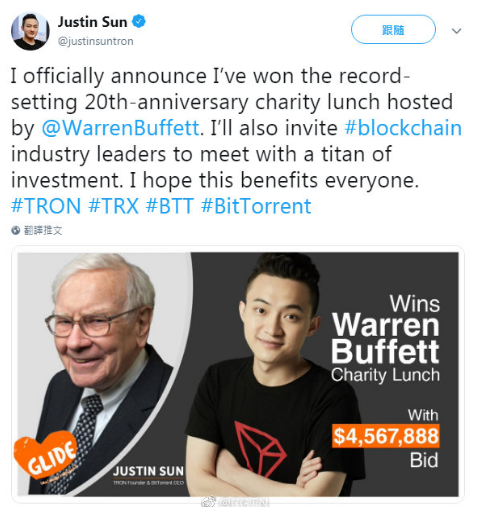Click the Weibo watermark icon
The height and width of the screenshot is (507, 477).
pos(209,502)
